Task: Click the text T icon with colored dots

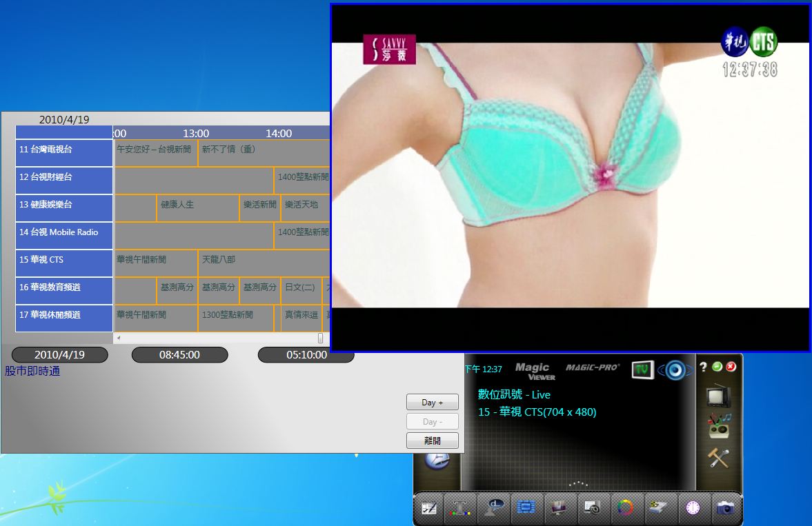Action: 460,508
